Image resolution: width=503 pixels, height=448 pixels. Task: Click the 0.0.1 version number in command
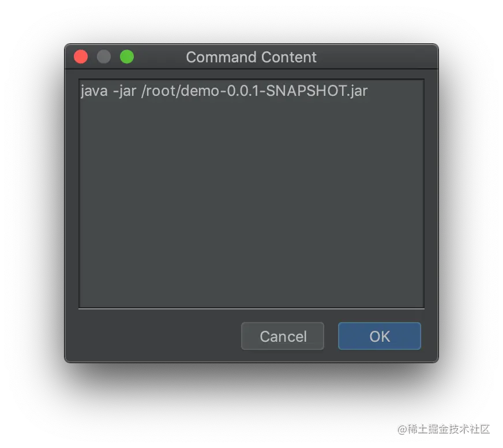tap(242, 91)
